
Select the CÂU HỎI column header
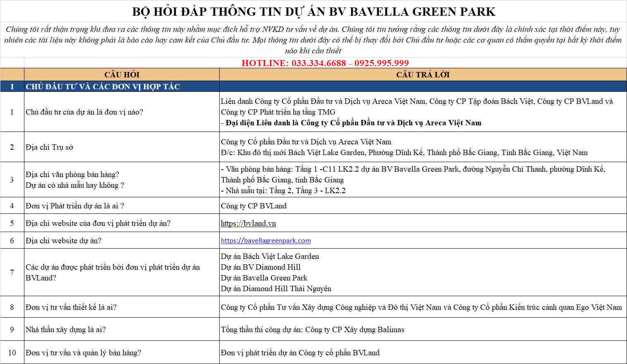click(122, 74)
